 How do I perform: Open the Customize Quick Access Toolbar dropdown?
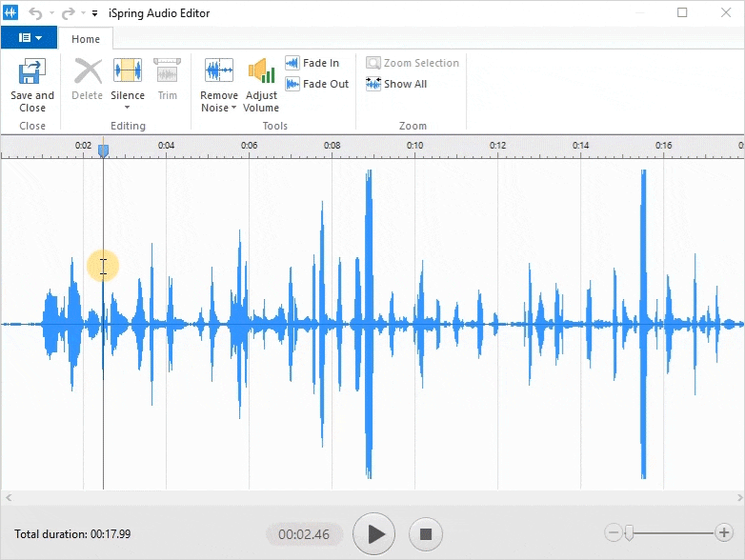point(95,13)
